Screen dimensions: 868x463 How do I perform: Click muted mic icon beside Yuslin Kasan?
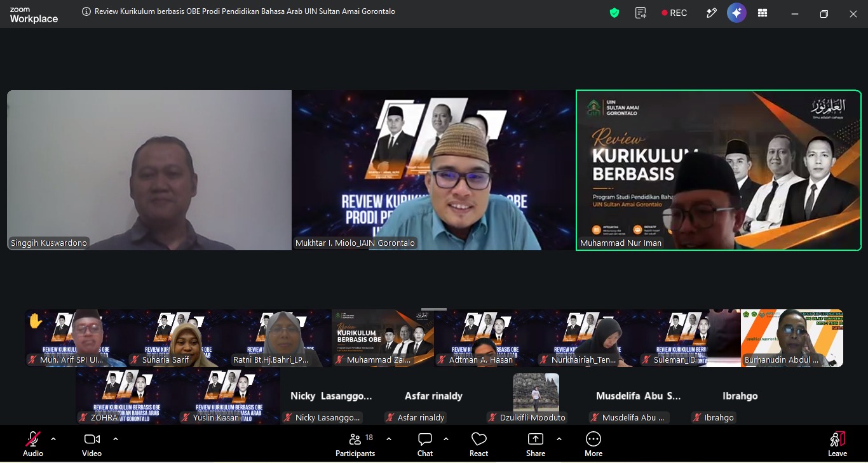(x=186, y=417)
